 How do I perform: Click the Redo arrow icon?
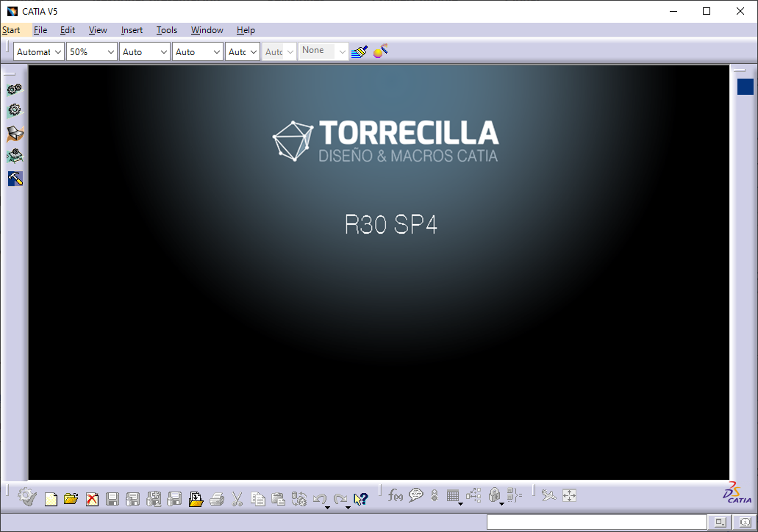(x=340, y=497)
